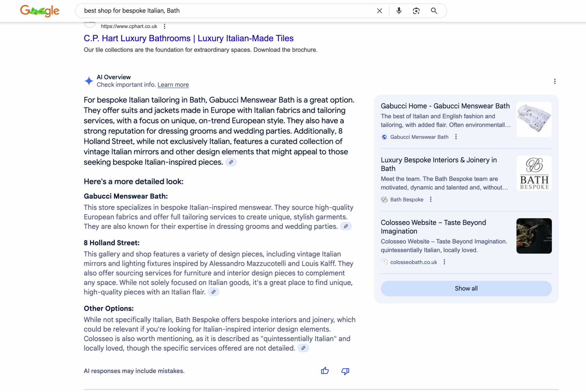Open source link icon after the summary paragraph
The image size is (586, 392).
pos(231,162)
